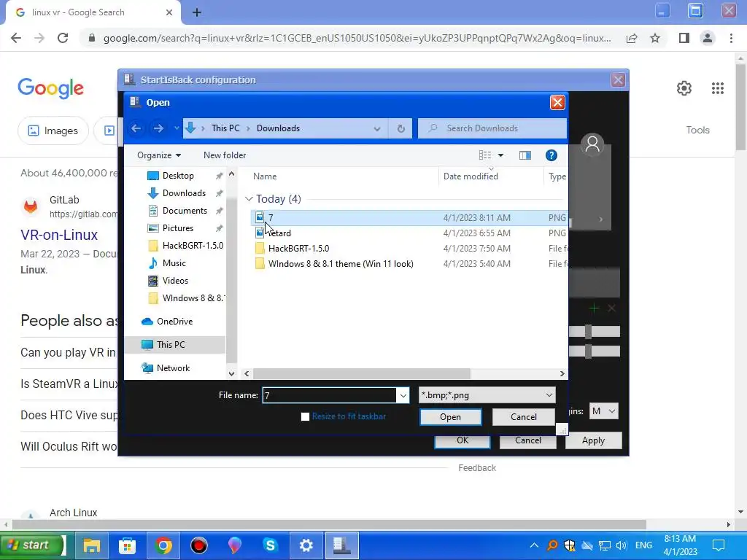Cancel the Open file dialog

click(x=524, y=417)
